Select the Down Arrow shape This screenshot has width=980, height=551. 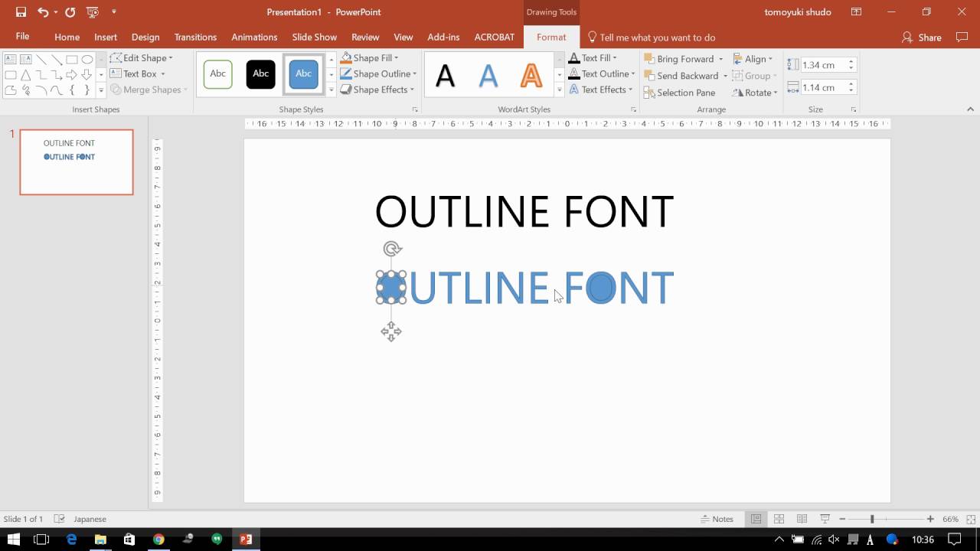coord(87,74)
